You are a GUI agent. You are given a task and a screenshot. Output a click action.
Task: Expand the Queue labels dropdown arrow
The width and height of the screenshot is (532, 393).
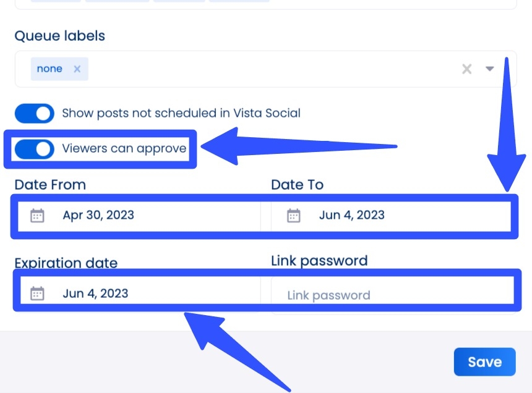(x=489, y=69)
